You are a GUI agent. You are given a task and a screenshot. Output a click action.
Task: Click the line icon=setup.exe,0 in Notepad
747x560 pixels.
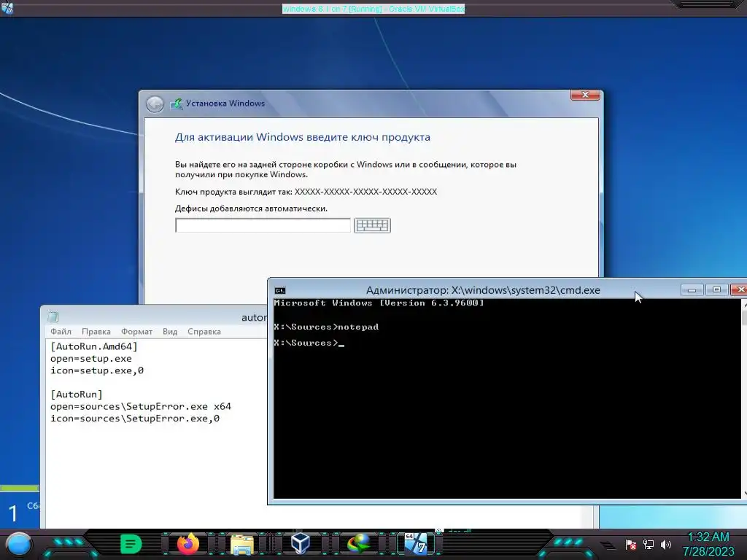tap(97, 370)
